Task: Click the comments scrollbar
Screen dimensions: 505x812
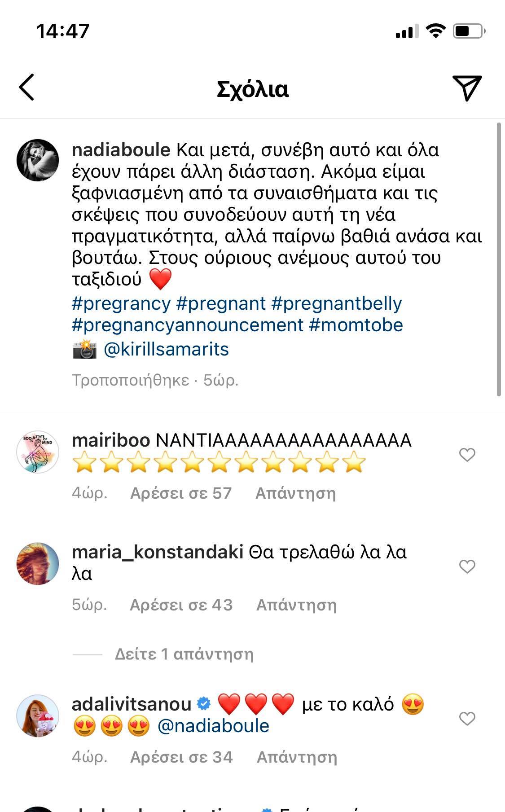Action: [x=499, y=259]
